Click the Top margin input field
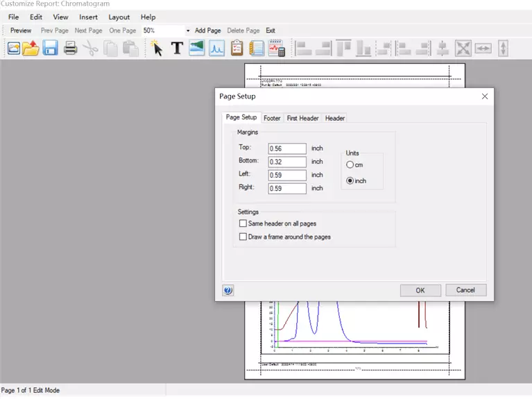 coord(287,148)
